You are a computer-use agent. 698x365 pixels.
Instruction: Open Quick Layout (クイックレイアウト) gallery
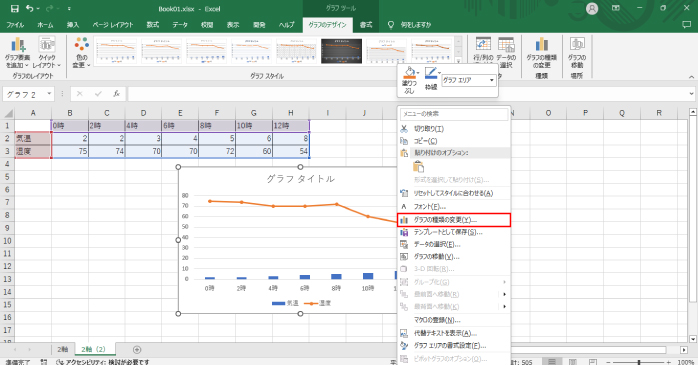(x=47, y=53)
